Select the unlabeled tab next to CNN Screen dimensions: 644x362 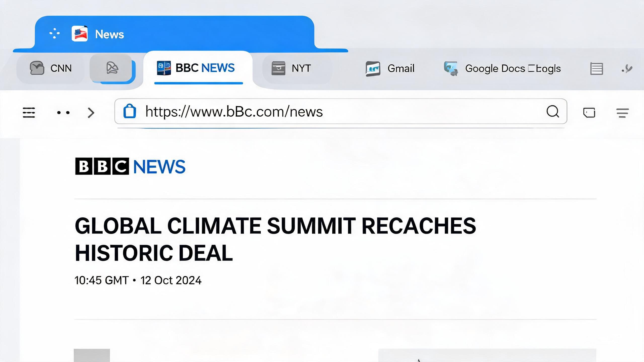coord(111,68)
